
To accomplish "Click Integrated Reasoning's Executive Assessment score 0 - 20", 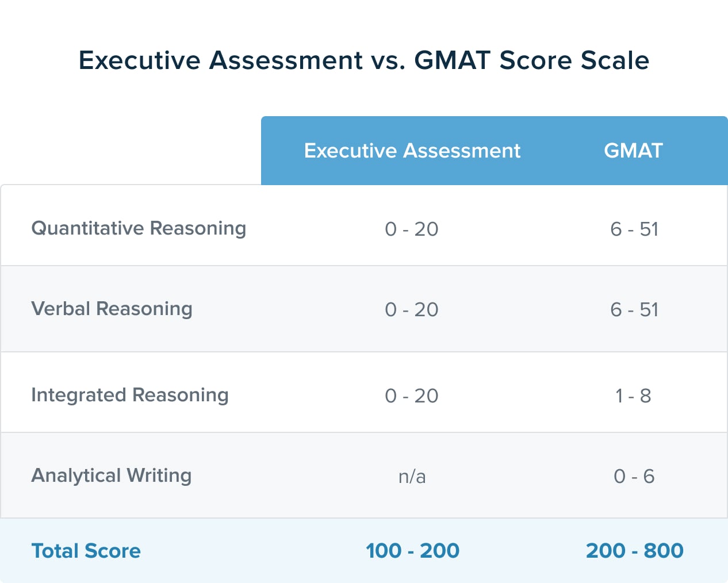I will click(412, 396).
